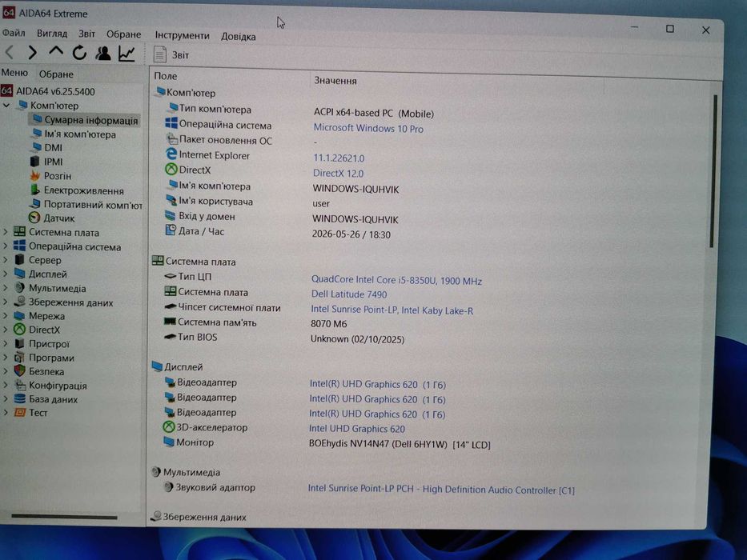Expand the Мережа tree node
Screen dimensions: 747x560
point(6,315)
